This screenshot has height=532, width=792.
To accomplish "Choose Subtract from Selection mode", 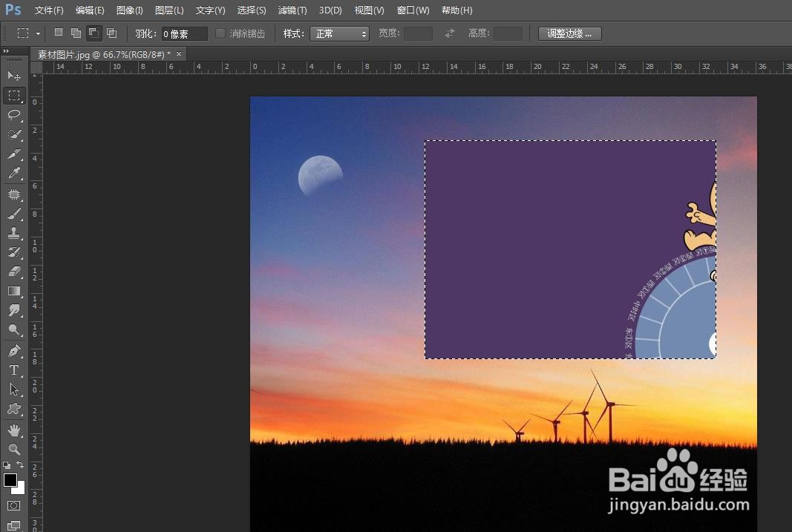I will point(94,33).
